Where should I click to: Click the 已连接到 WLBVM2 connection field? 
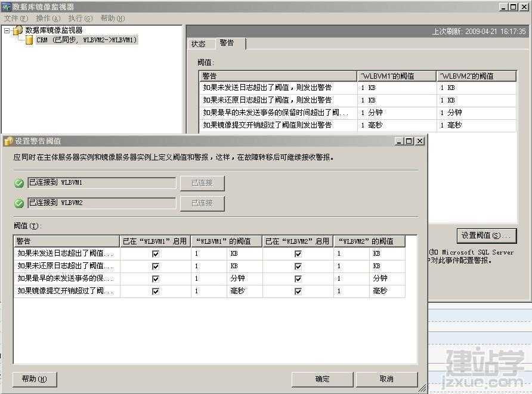[x=102, y=203]
